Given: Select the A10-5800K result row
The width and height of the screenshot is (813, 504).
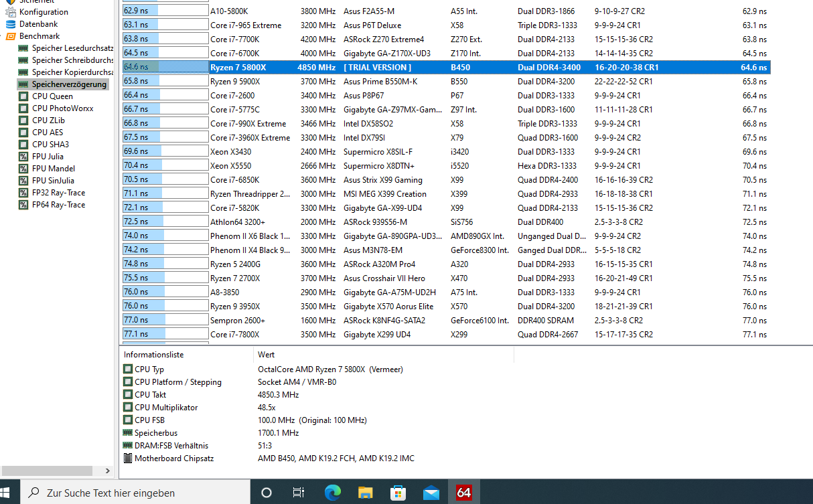Looking at the screenshot, I should point(446,11).
